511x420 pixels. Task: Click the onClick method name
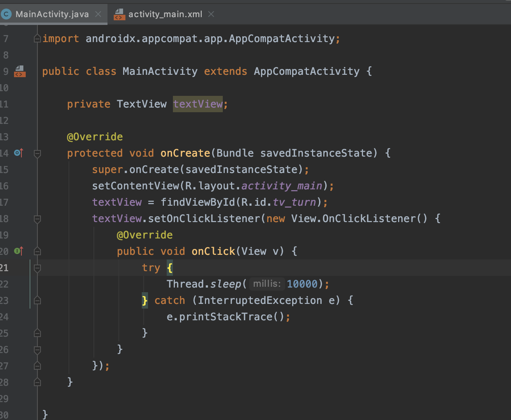click(213, 251)
